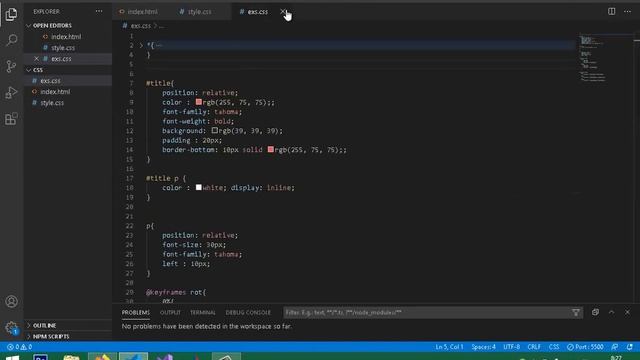Open the Problems panel tab
Viewport: 640px width, 360px height.
[136, 312]
